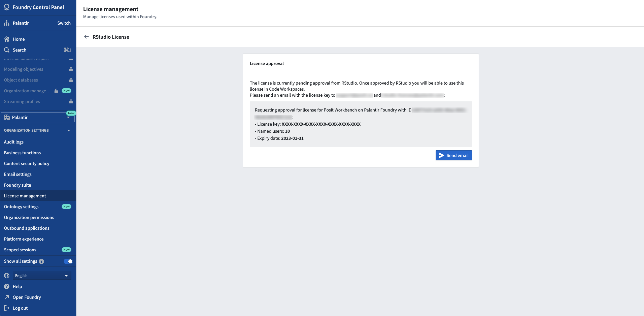
Task: Click the lock icon on Modeling objectives
Action: [x=71, y=69]
